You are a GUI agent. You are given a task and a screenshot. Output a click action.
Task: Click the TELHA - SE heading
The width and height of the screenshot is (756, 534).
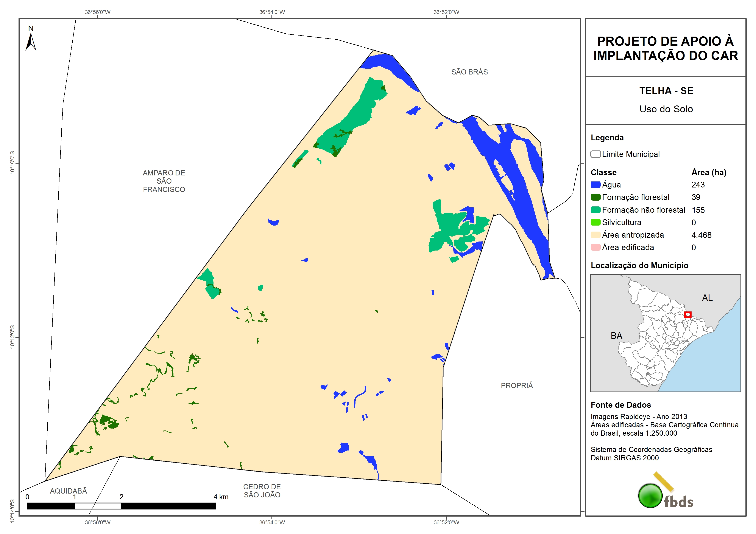point(666,91)
